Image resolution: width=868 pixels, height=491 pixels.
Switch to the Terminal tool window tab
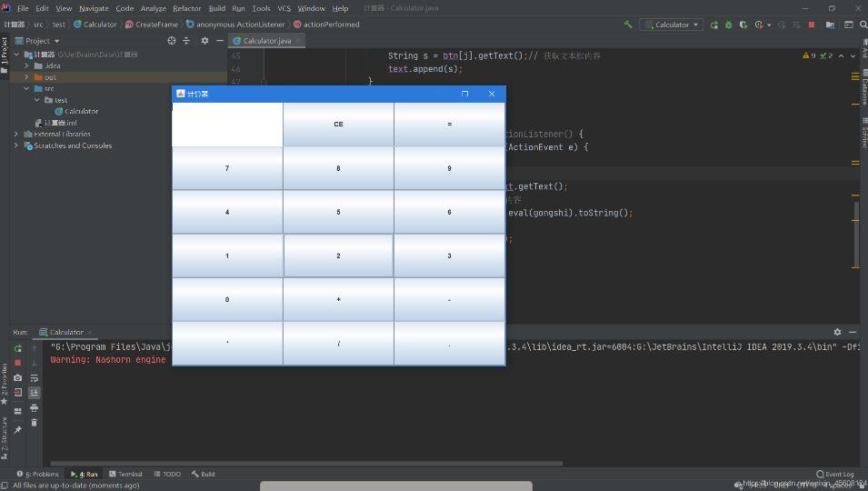(125, 474)
